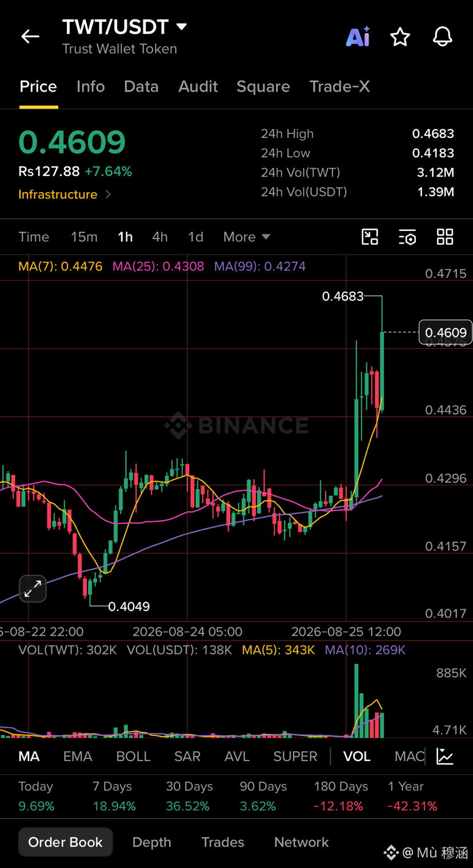Open the Data tab

(x=141, y=86)
